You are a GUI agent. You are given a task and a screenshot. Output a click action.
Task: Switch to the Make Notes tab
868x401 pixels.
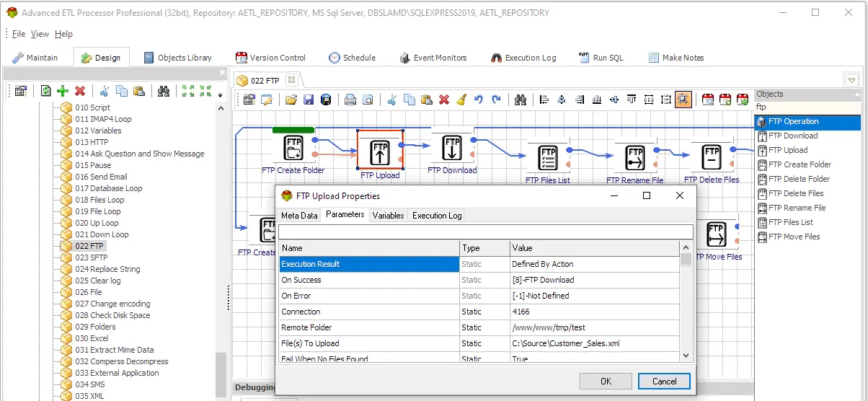coord(676,58)
